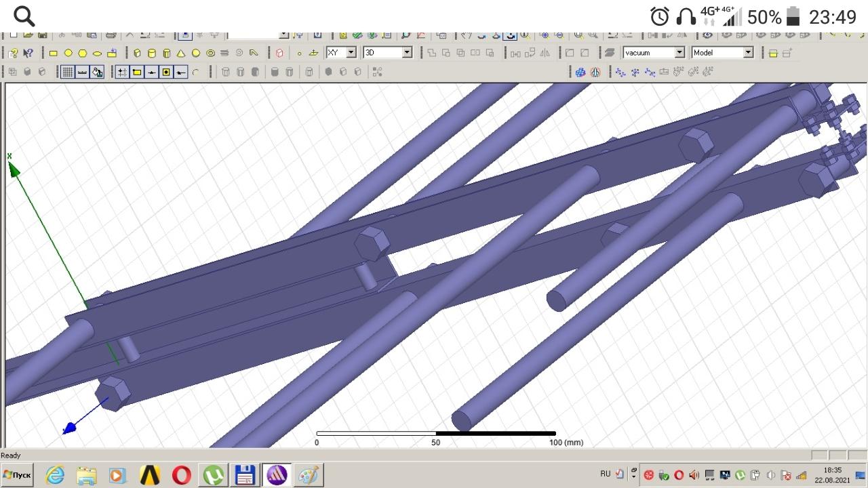Toggle the grid display button

(68, 72)
